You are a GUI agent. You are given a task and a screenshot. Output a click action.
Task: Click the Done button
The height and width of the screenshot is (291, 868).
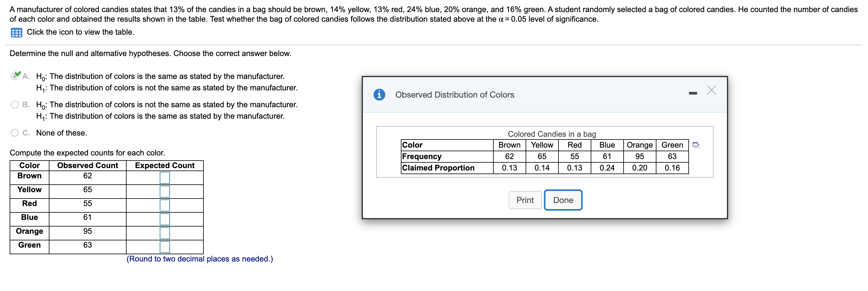click(563, 200)
